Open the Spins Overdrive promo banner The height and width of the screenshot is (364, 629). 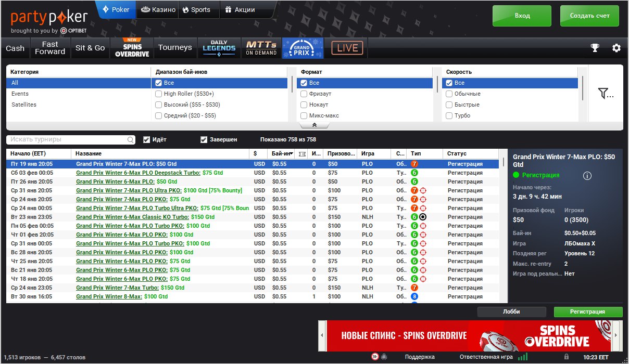coord(471,336)
